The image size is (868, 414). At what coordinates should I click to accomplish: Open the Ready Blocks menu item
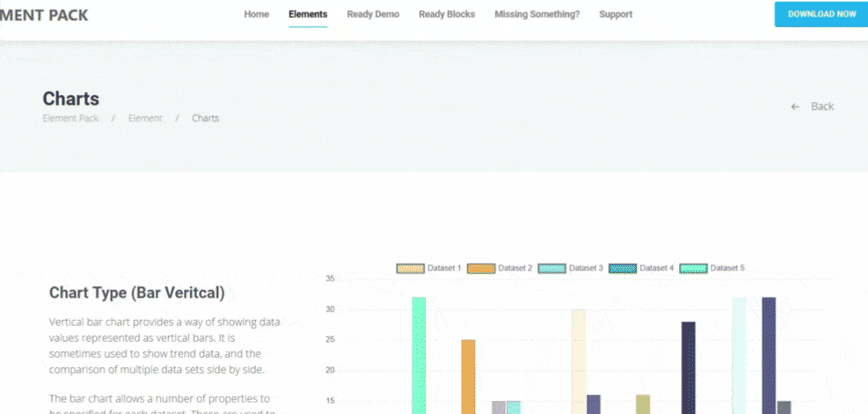click(x=446, y=14)
